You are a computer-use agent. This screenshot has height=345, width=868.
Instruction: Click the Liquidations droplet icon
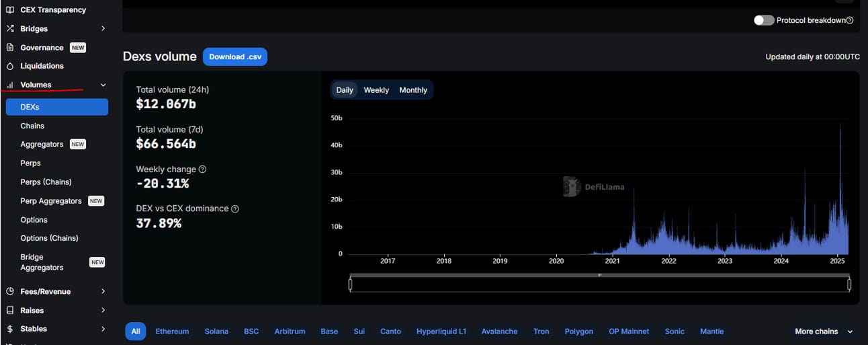coord(9,66)
